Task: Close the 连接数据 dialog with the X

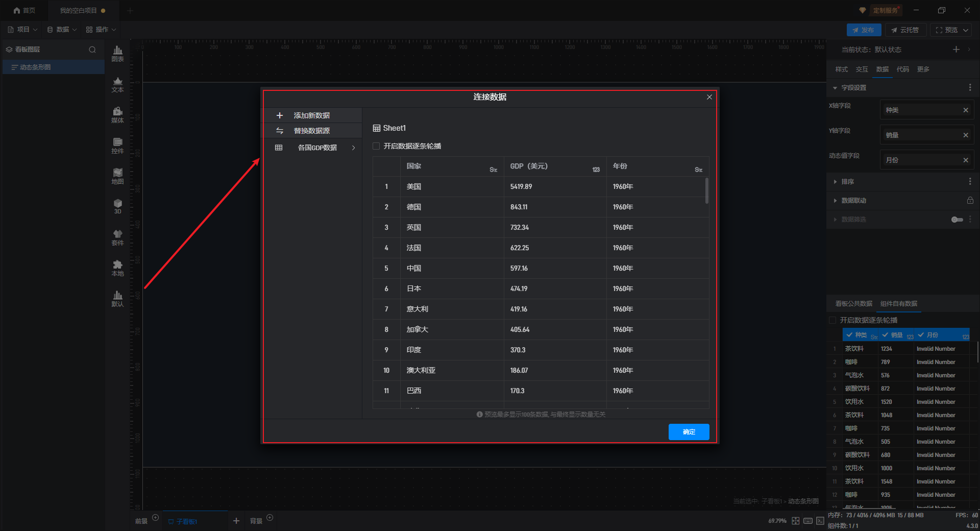Action: coord(709,97)
